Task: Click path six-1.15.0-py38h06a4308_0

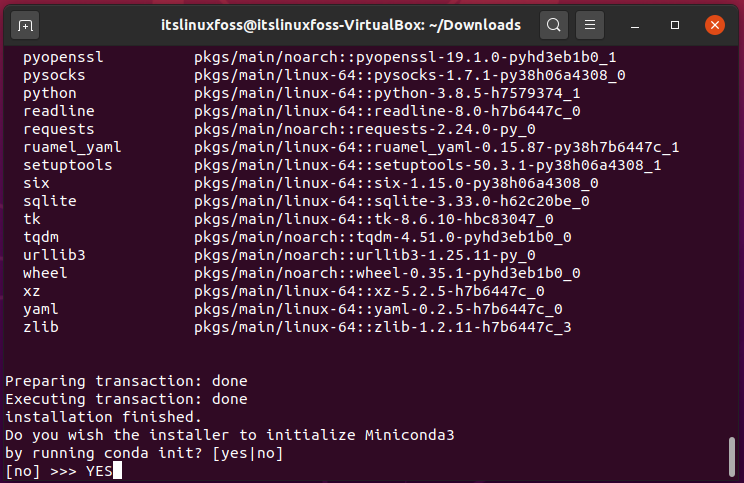Action: pos(486,184)
